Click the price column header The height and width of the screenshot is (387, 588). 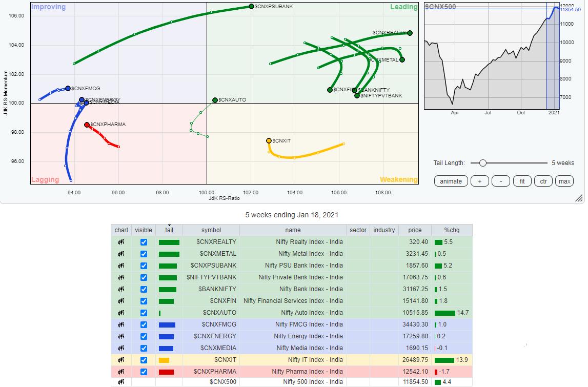click(415, 230)
